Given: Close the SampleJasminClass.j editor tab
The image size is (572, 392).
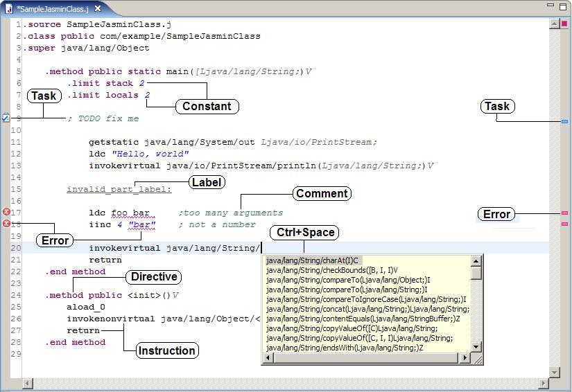Looking at the screenshot, I should coord(98,8).
